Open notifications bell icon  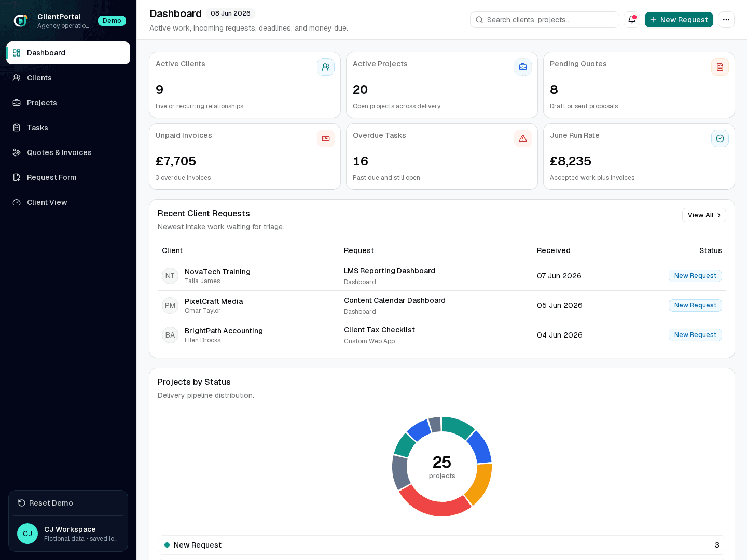click(632, 20)
